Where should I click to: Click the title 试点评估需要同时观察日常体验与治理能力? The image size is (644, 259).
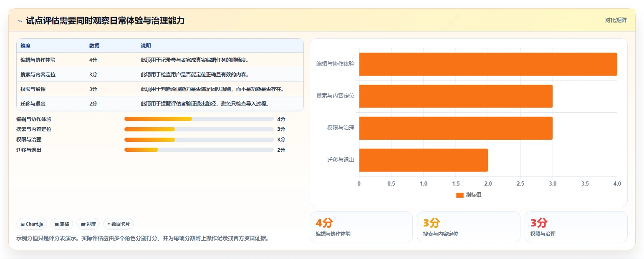click(105, 20)
